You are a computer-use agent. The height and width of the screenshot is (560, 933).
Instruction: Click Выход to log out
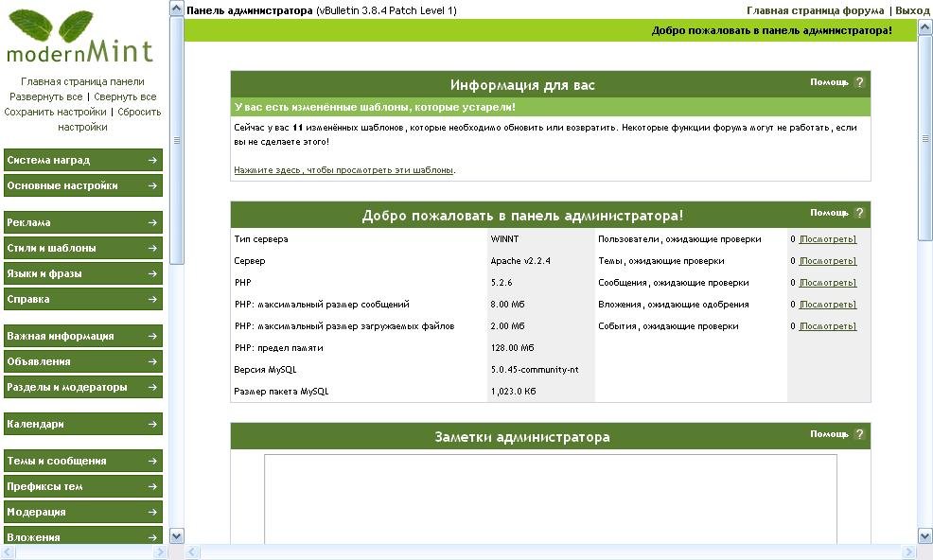(912, 10)
